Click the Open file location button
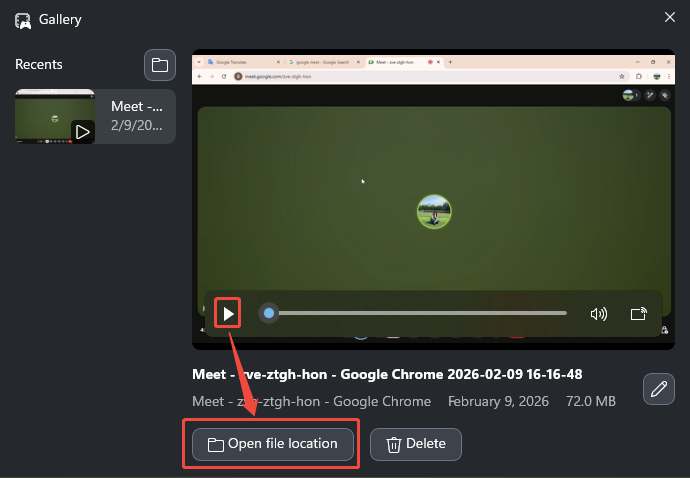Image resolution: width=690 pixels, height=478 pixels. coord(273,444)
